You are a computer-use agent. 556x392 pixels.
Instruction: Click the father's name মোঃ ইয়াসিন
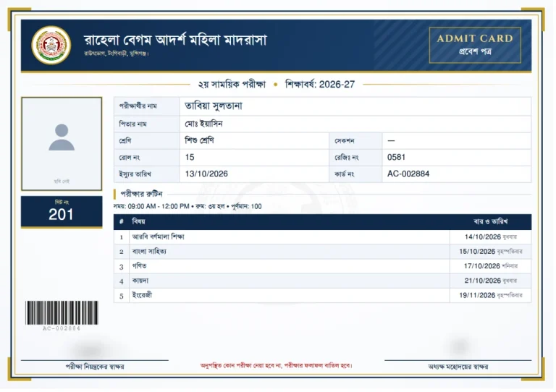click(x=203, y=124)
